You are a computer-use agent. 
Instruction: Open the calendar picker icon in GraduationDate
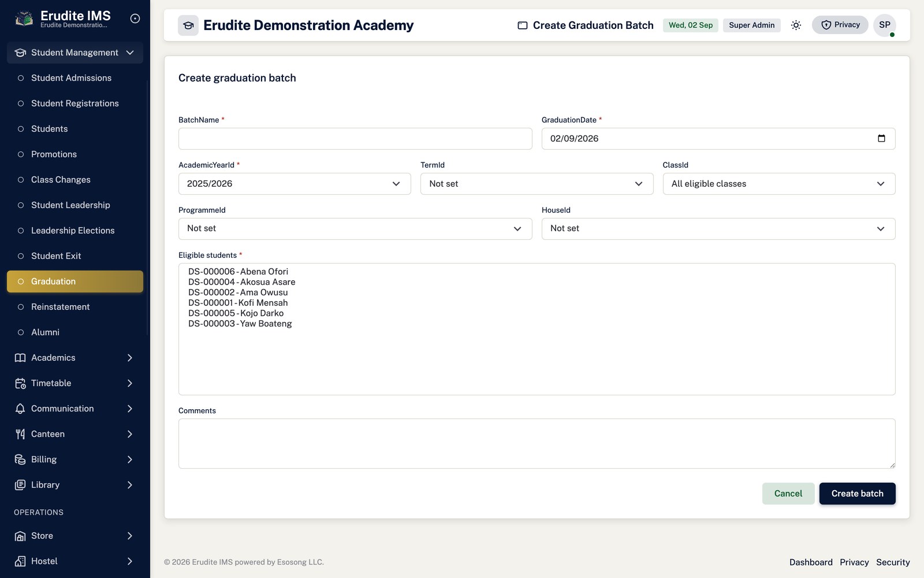click(x=881, y=138)
